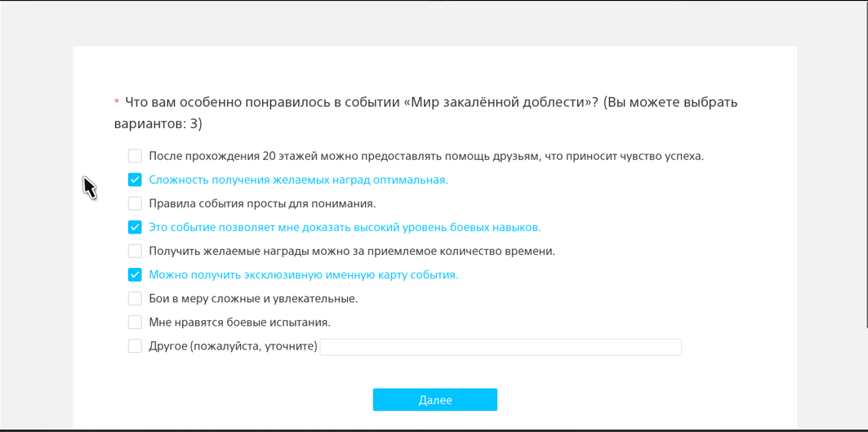Click the label text «Мне нравятся боевые испытания»
Image resolution: width=868 pixels, height=432 pixels.
tap(243, 323)
